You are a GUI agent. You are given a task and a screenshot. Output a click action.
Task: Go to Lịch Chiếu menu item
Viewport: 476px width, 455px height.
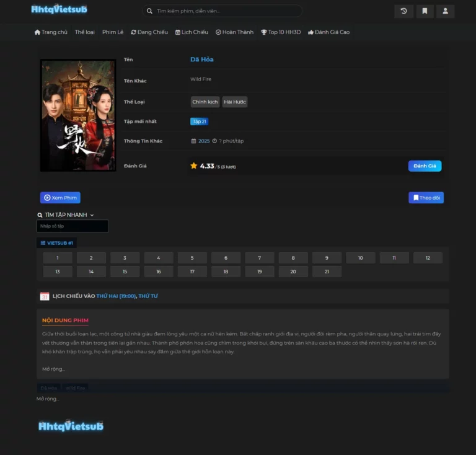pos(192,32)
